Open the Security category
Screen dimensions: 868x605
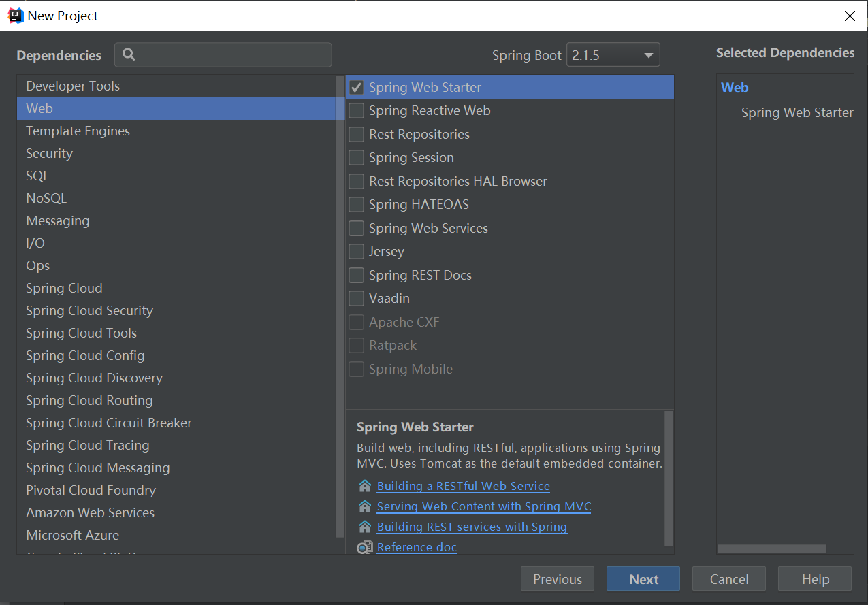pyautogui.click(x=177, y=153)
